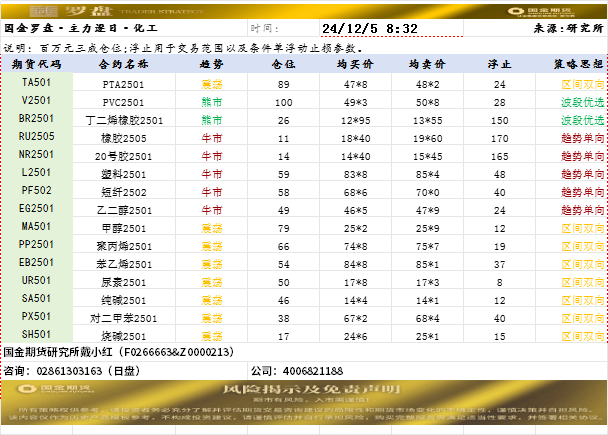The width and height of the screenshot is (608, 435).
Task: Click the 说明 note line under title
Action: (184, 48)
